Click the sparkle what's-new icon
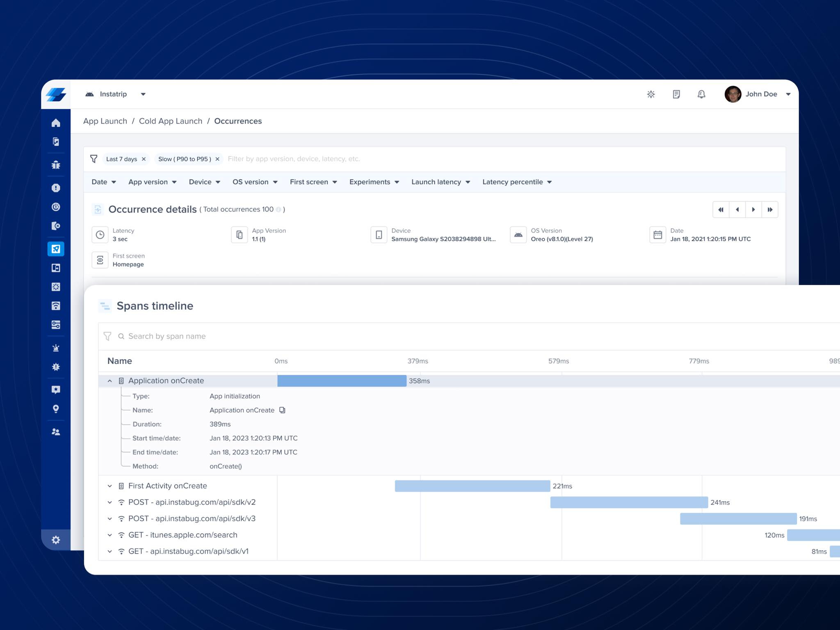 (x=651, y=94)
